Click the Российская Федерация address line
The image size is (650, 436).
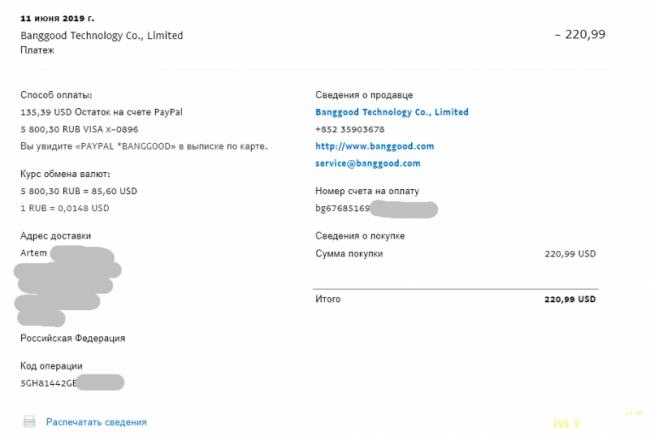(x=73, y=338)
